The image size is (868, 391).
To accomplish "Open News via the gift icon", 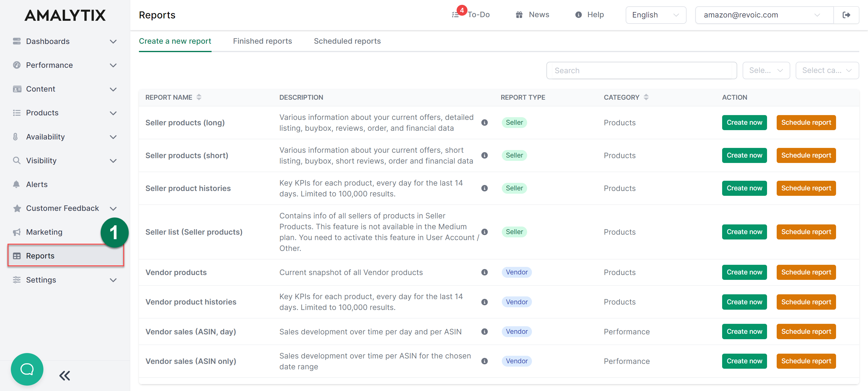I will pos(519,14).
